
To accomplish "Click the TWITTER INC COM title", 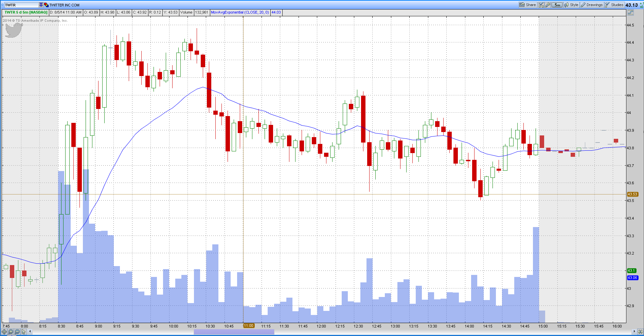I will pyautogui.click(x=65, y=5).
